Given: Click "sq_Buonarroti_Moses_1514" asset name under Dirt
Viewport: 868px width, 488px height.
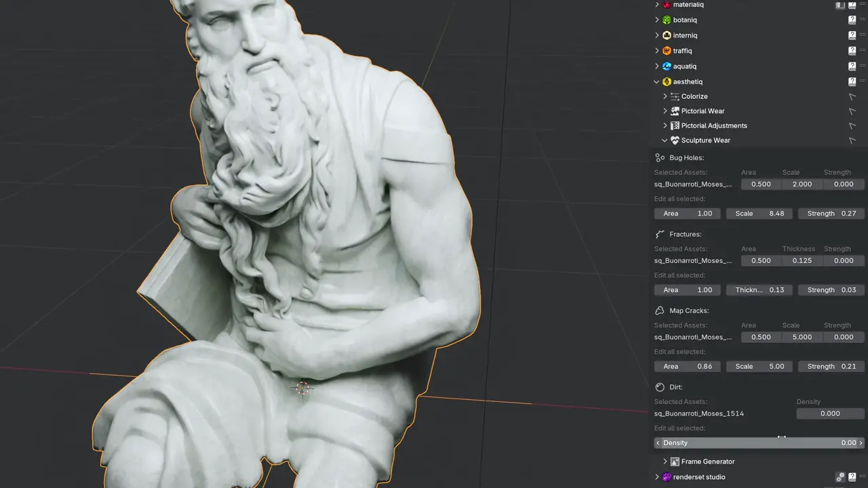Looking at the screenshot, I should pos(699,413).
